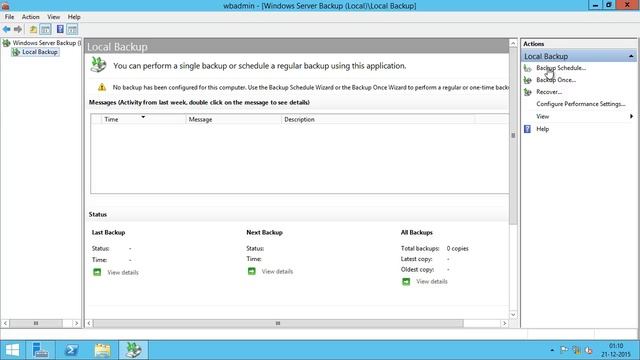Click the '0 copies' total backups value
This screenshot has width=640, height=360.
click(x=458, y=249)
